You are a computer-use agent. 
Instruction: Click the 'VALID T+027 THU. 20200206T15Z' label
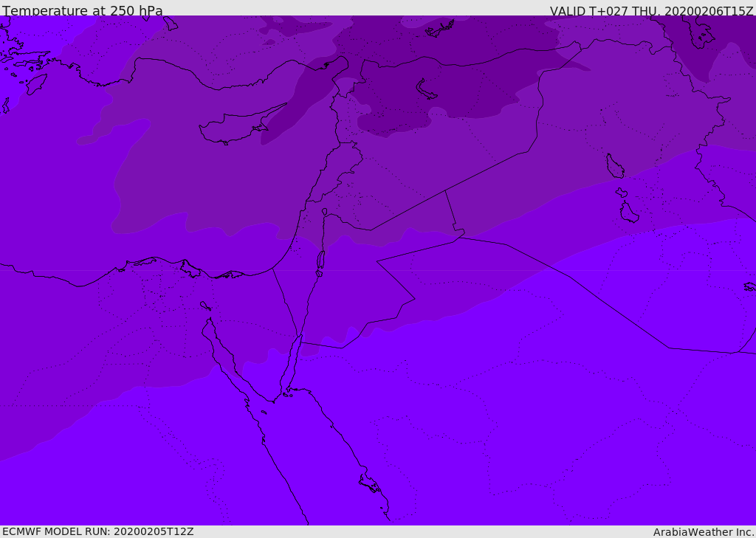(651, 11)
